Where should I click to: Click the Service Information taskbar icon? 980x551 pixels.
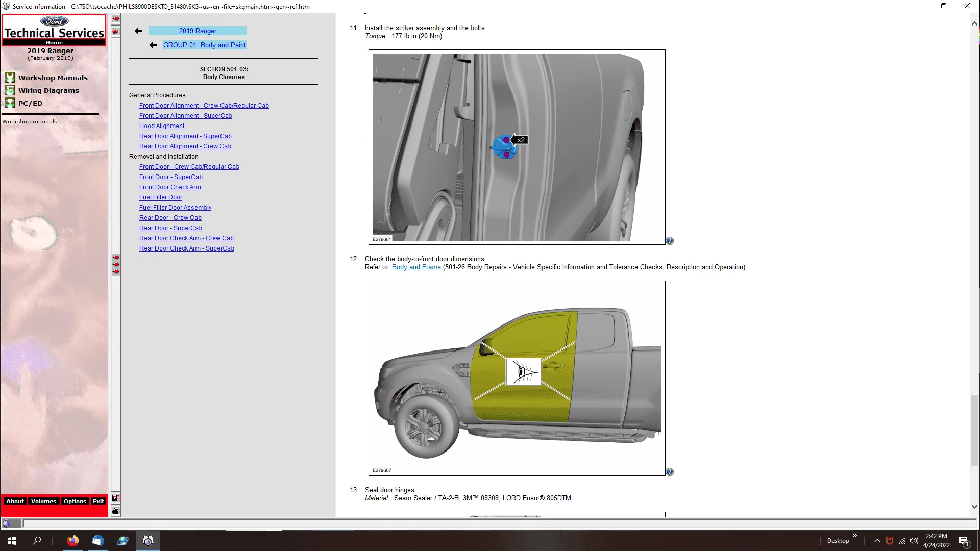tap(148, 541)
